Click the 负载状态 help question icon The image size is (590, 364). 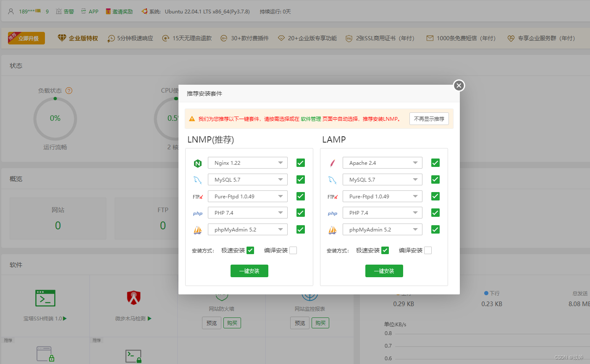(69, 91)
